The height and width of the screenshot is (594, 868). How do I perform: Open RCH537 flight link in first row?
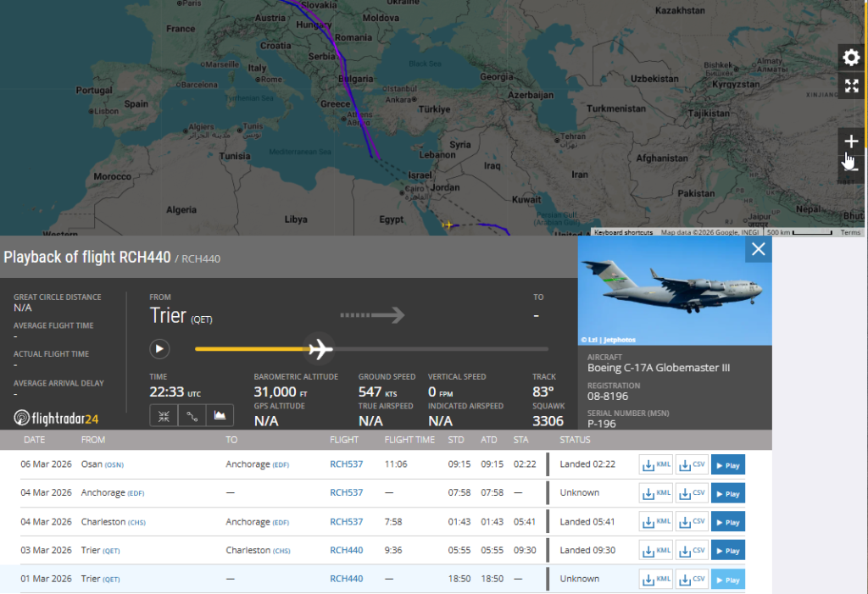click(x=346, y=464)
